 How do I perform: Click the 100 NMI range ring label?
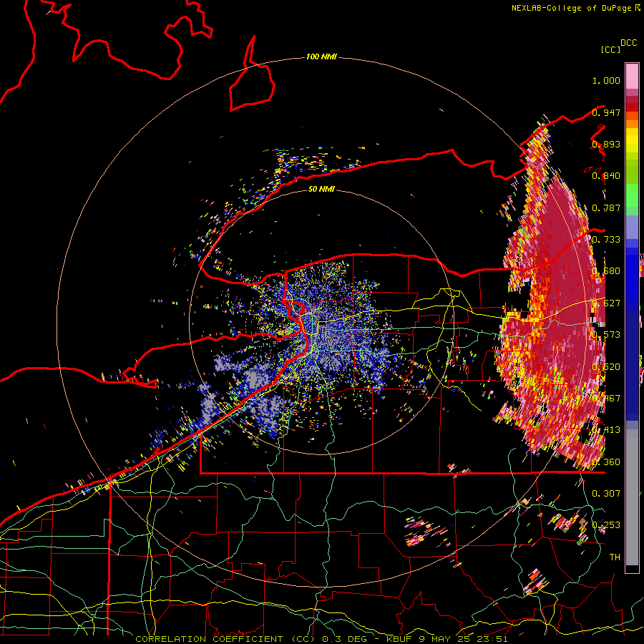[x=321, y=57]
